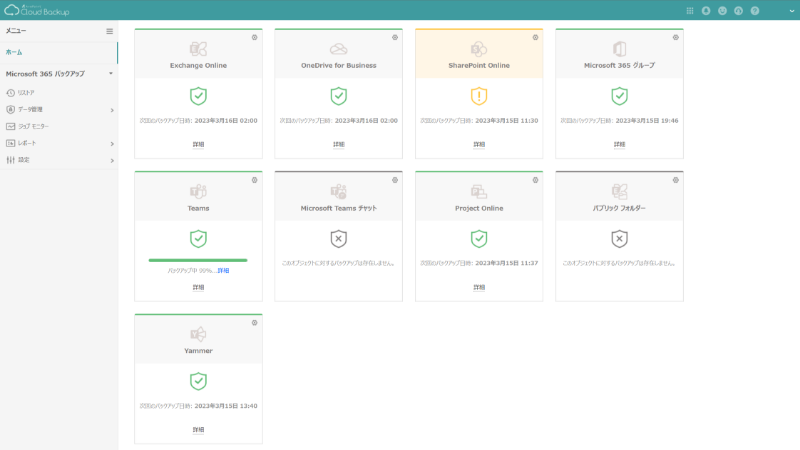Open user account dropdown in header

(791, 11)
